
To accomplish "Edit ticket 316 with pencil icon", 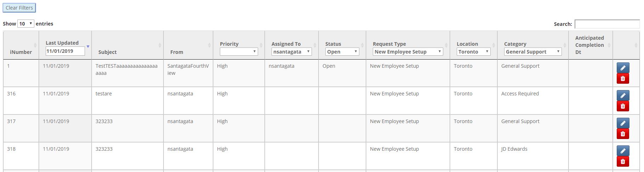I will pos(623,95).
